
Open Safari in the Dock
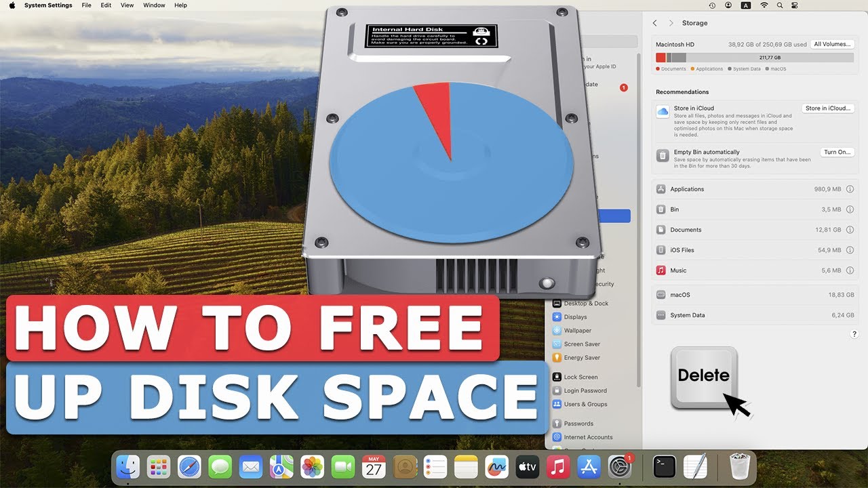[189, 467]
